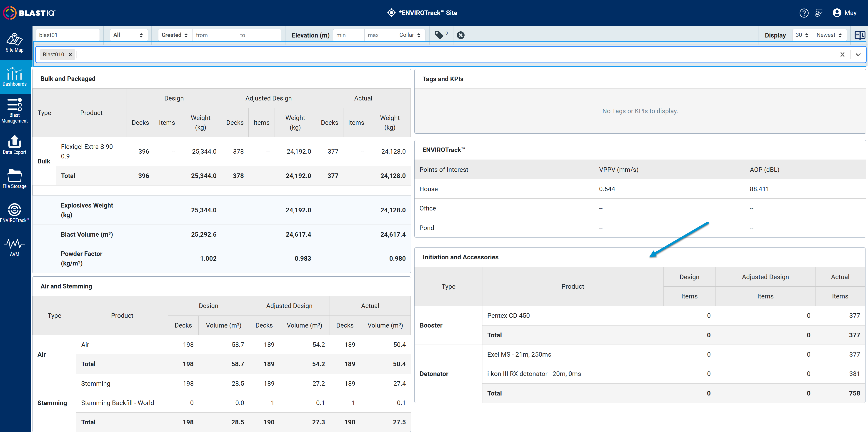The width and height of the screenshot is (868, 433).
Task: Click the No Tags or KPIs message
Action: pyautogui.click(x=640, y=111)
